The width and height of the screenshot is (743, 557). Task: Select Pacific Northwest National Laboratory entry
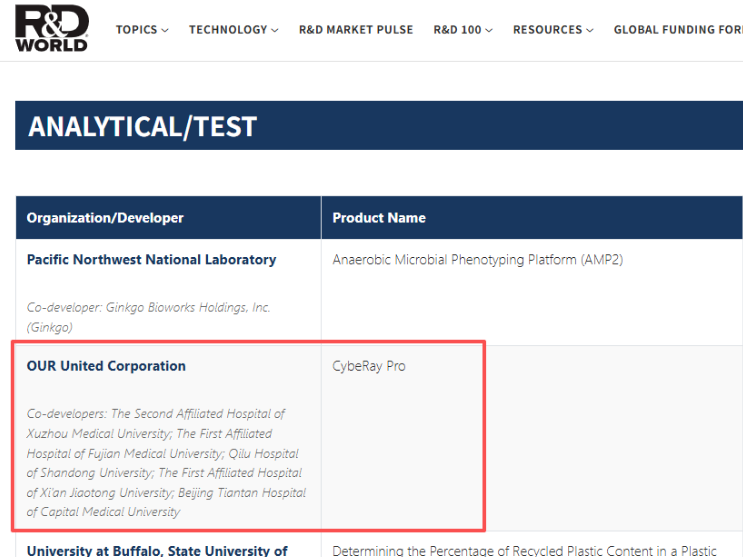(151, 260)
